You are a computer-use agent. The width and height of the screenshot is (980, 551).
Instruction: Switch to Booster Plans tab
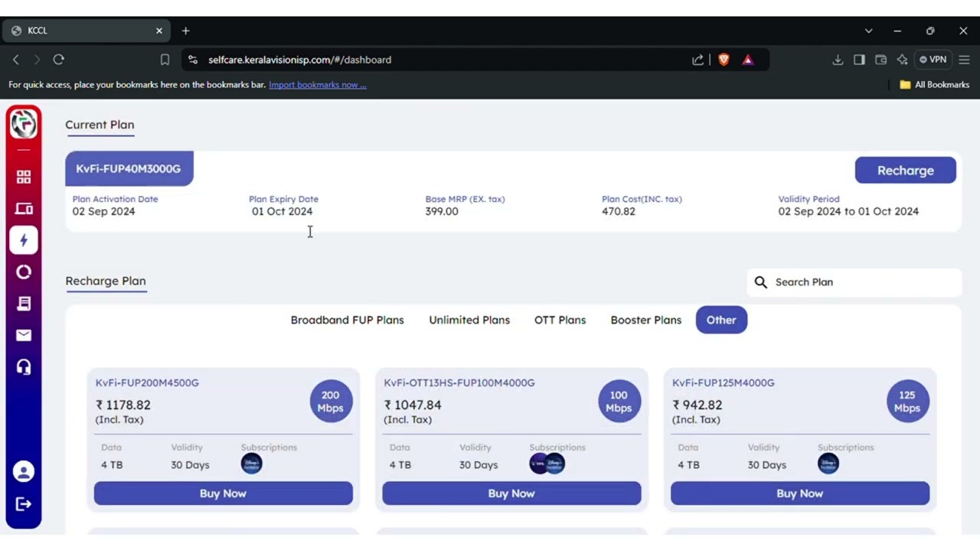(x=645, y=320)
